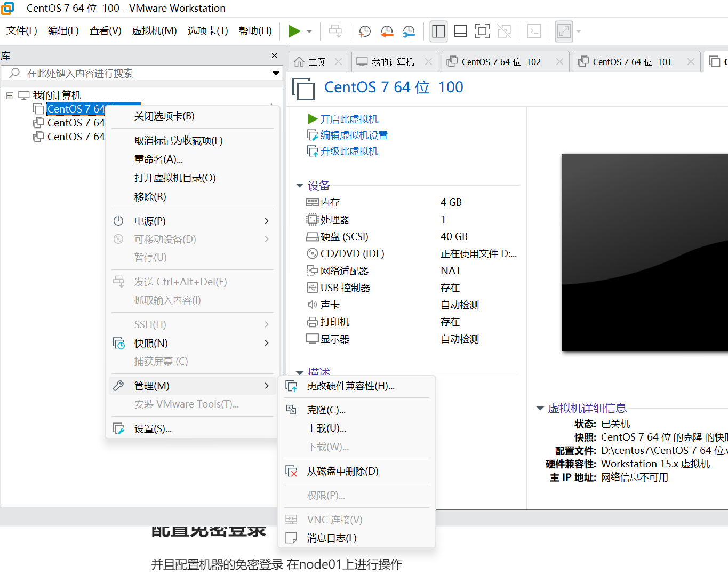Close the CentOS 7 64 位 102 tab
The width and height of the screenshot is (728, 574).
[559, 62]
